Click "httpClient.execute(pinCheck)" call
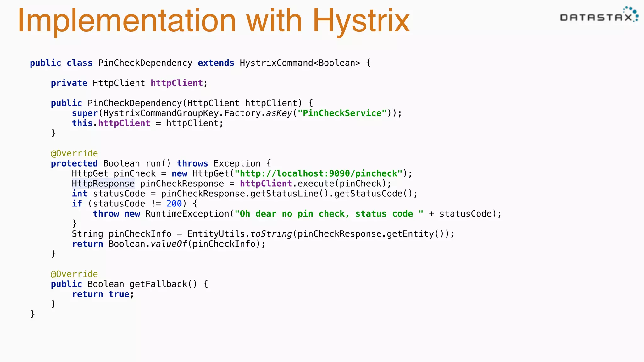Screen dimensions: 644x362 313,184
